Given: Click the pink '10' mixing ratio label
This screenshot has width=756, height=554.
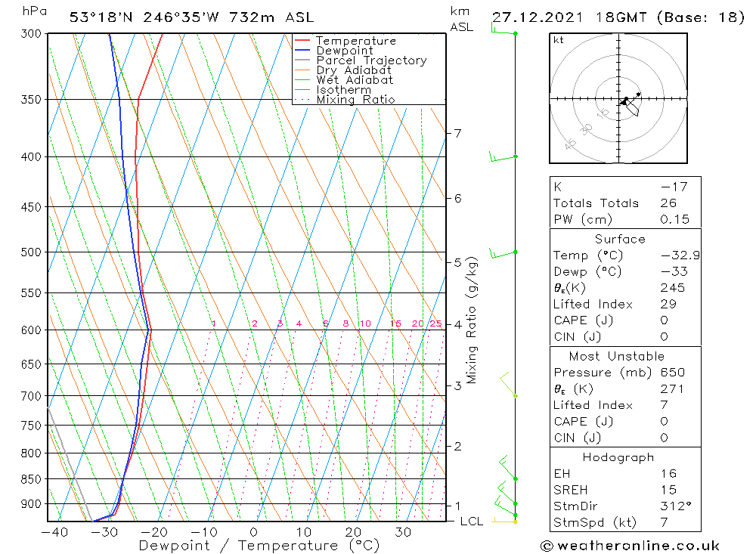Looking at the screenshot, I should pyautogui.click(x=365, y=323).
